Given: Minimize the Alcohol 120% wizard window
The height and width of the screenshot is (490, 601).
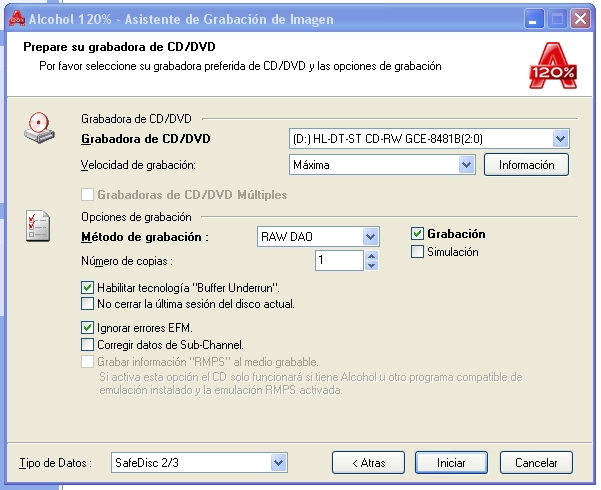Looking at the screenshot, I should pyautogui.click(x=534, y=18).
